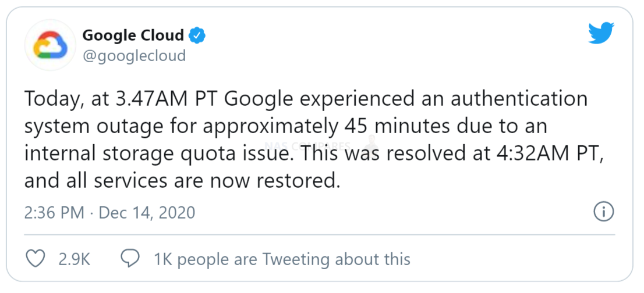Click the Dec 14, 2020 date
Image resolution: width=644 pixels, height=293 pixels.
147,212
